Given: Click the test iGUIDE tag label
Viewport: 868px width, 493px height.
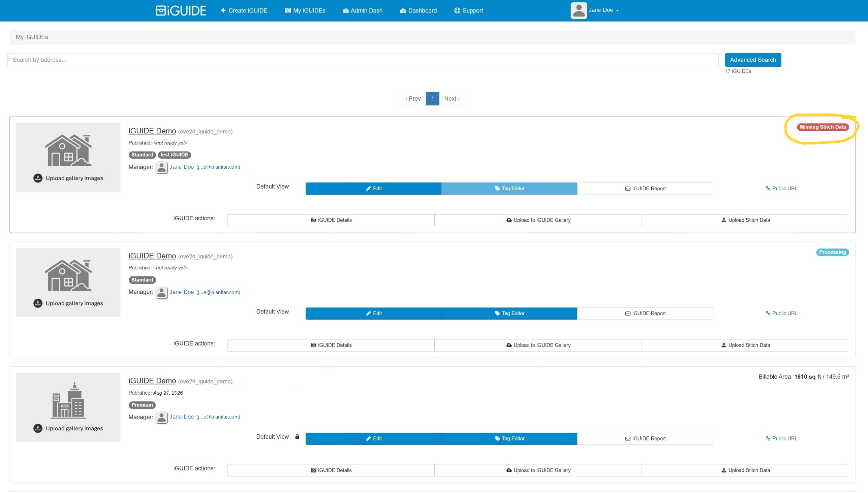Looking at the screenshot, I should pyautogui.click(x=174, y=155).
